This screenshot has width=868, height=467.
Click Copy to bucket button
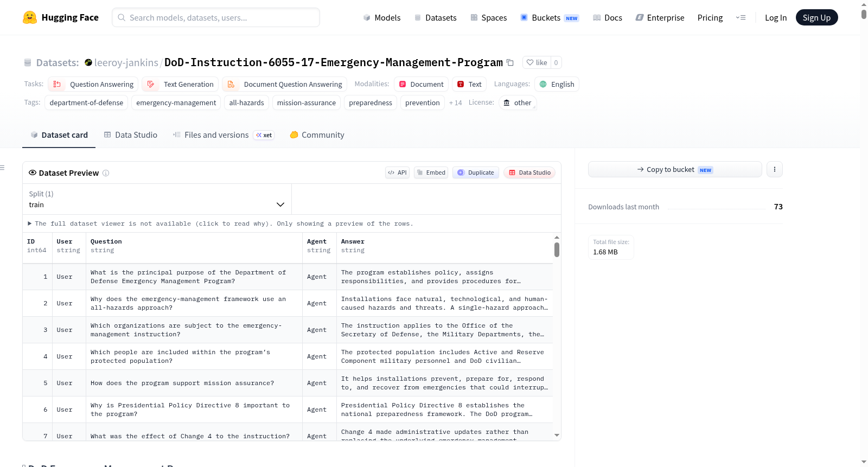click(x=675, y=169)
